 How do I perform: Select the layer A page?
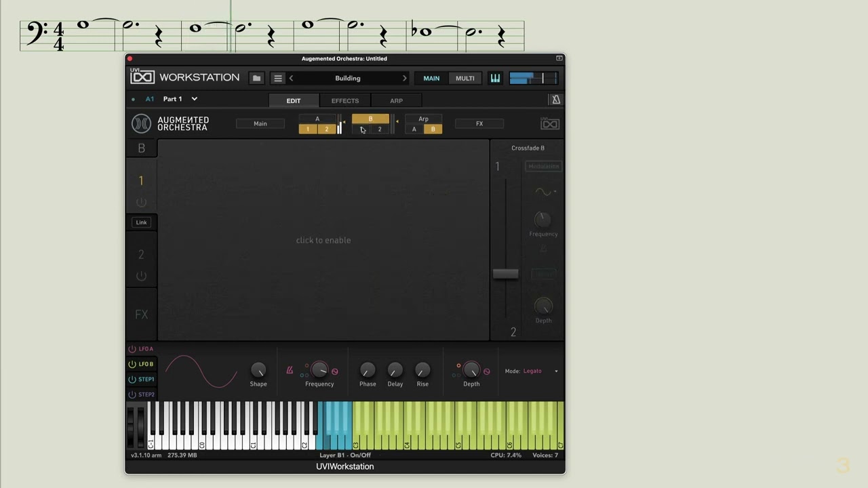[317, 119]
